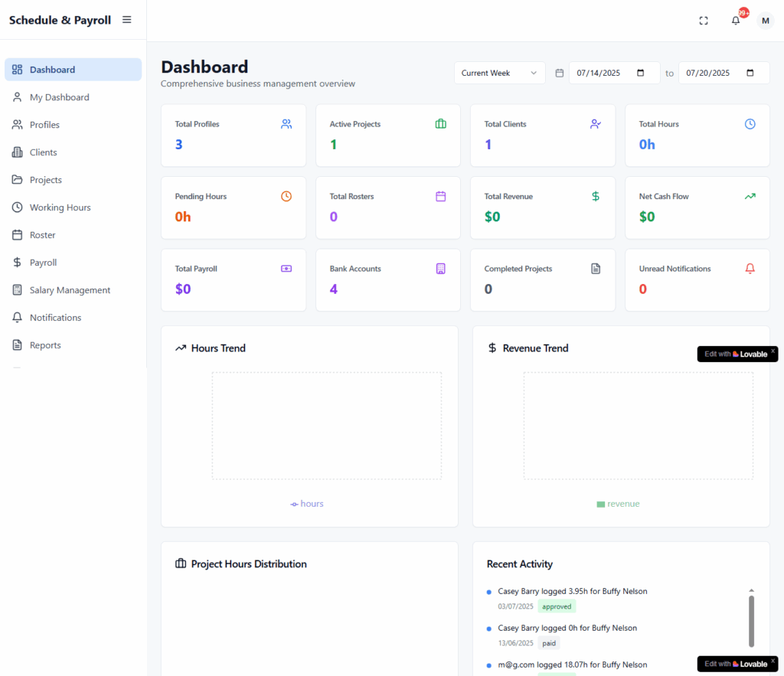Viewport: 784px width, 676px height.
Task: Click the Active Projects briefcase icon
Action: click(x=441, y=124)
